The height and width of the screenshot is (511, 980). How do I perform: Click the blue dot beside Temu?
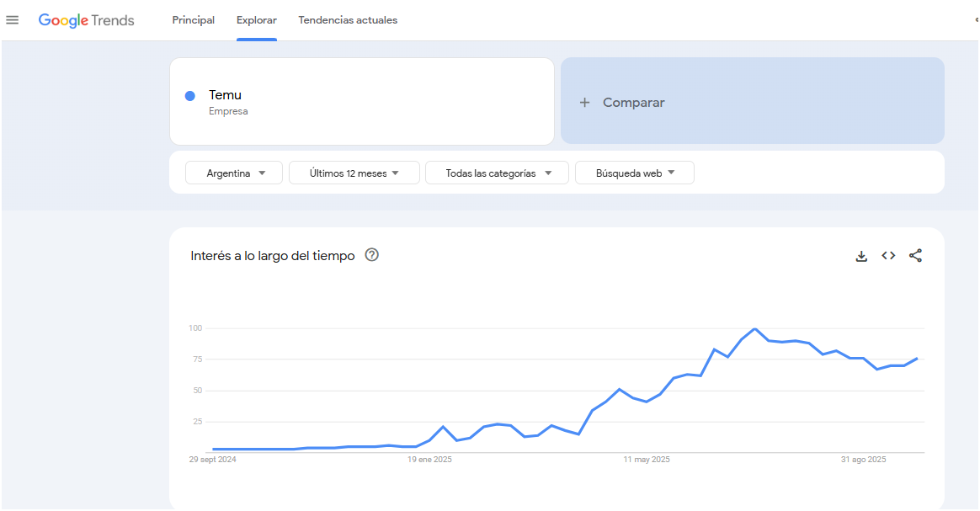pos(190,96)
